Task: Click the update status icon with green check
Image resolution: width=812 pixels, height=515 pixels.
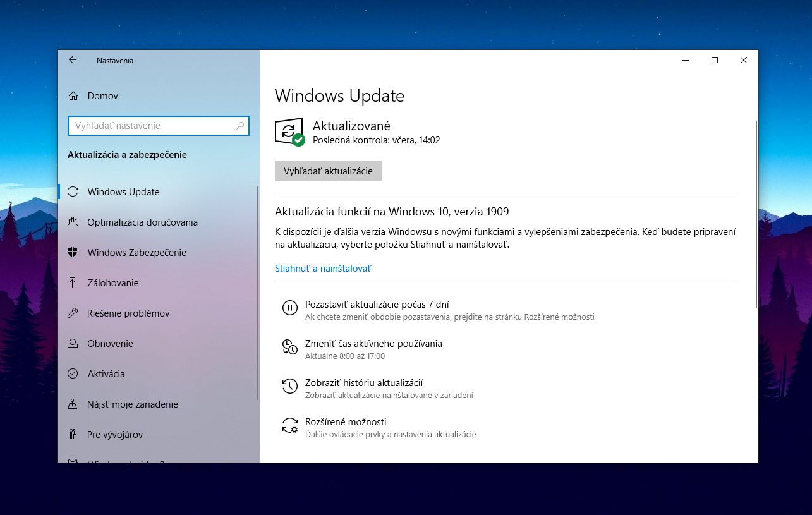Action: (289, 132)
